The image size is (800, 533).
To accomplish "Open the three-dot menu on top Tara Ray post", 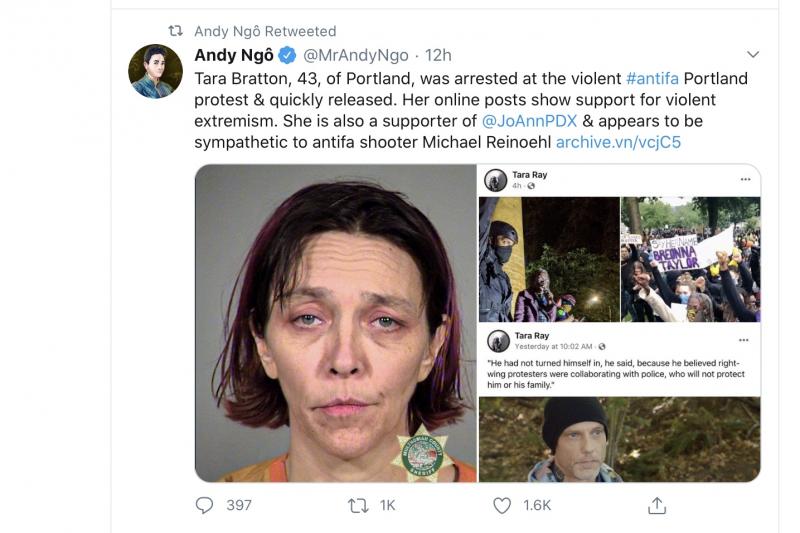I will [745, 179].
